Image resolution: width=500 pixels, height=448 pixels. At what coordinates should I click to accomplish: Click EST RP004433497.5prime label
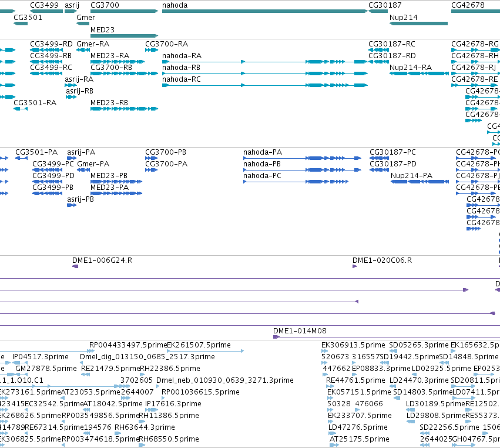tap(128, 345)
